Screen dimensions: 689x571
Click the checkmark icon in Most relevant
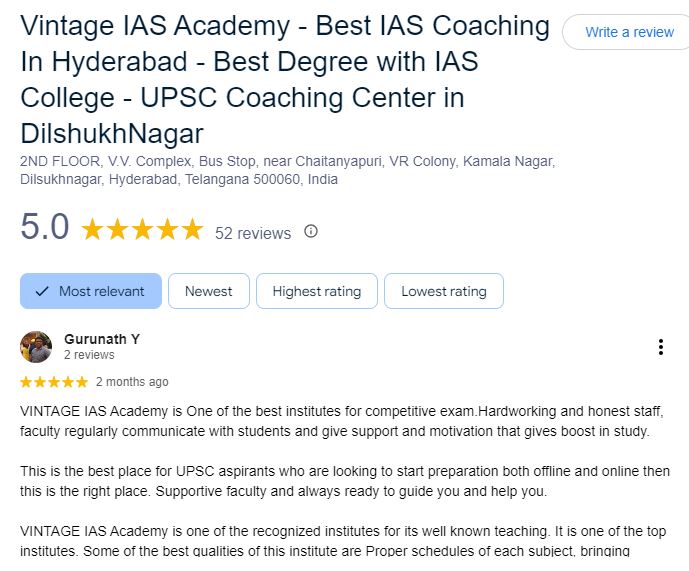coord(42,291)
